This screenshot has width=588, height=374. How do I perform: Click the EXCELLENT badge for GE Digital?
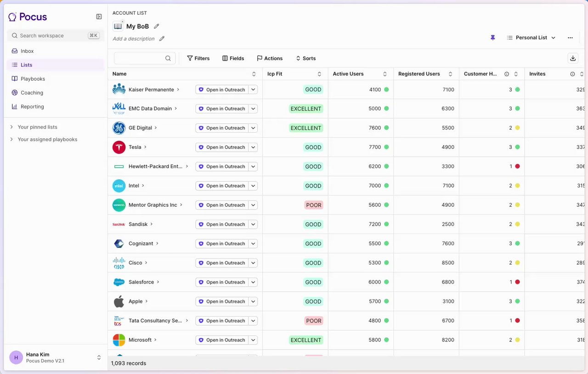click(306, 128)
